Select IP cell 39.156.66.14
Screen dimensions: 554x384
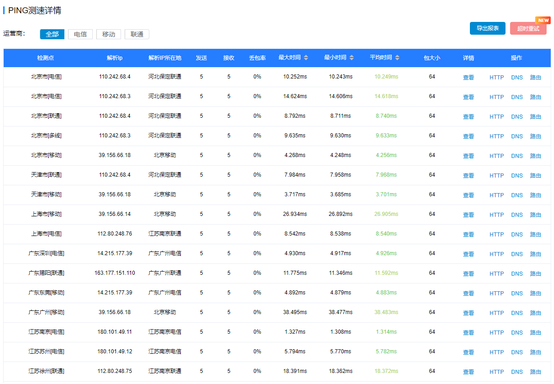(x=115, y=214)
